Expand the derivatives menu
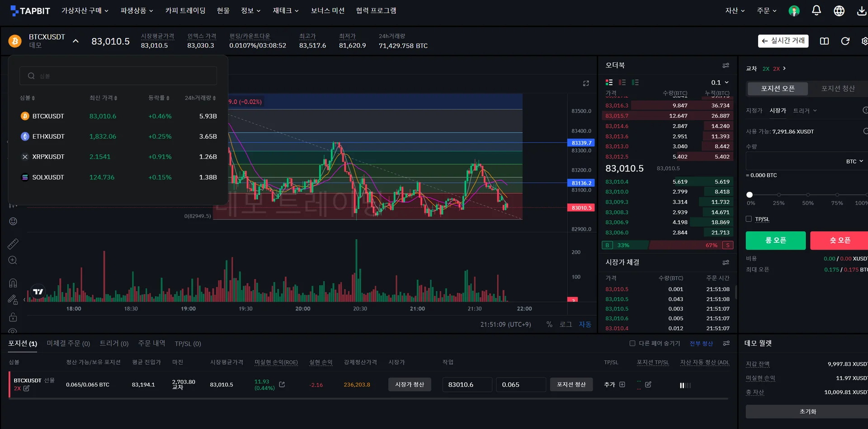 coord(137,10)
